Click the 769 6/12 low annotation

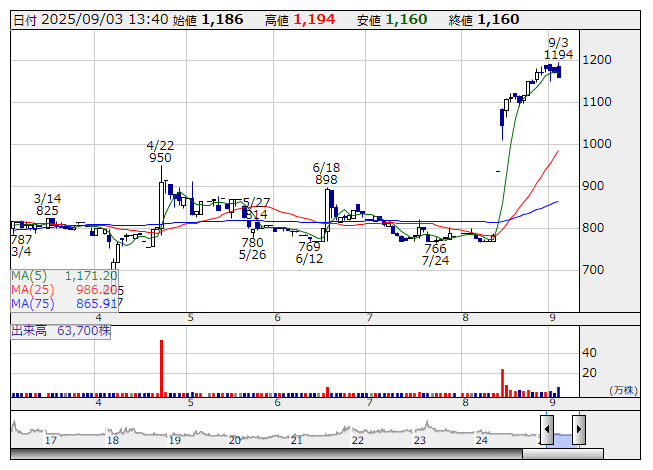pyautogui.click(x=309, y=253)
